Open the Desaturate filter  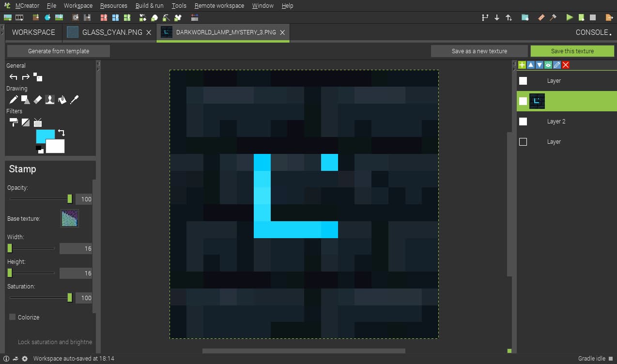pyautogui.click(x=26, y=122)
